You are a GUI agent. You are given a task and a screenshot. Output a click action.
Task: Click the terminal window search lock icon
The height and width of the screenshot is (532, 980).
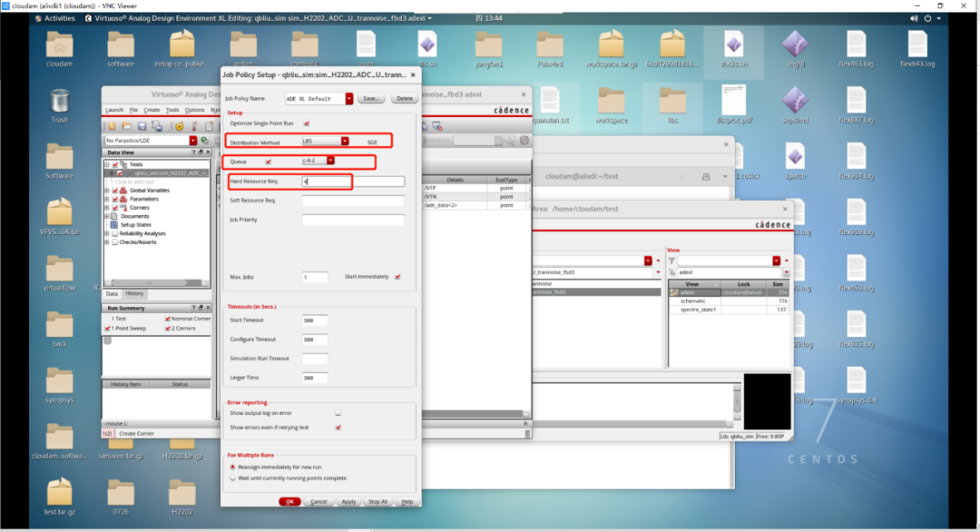706,177
